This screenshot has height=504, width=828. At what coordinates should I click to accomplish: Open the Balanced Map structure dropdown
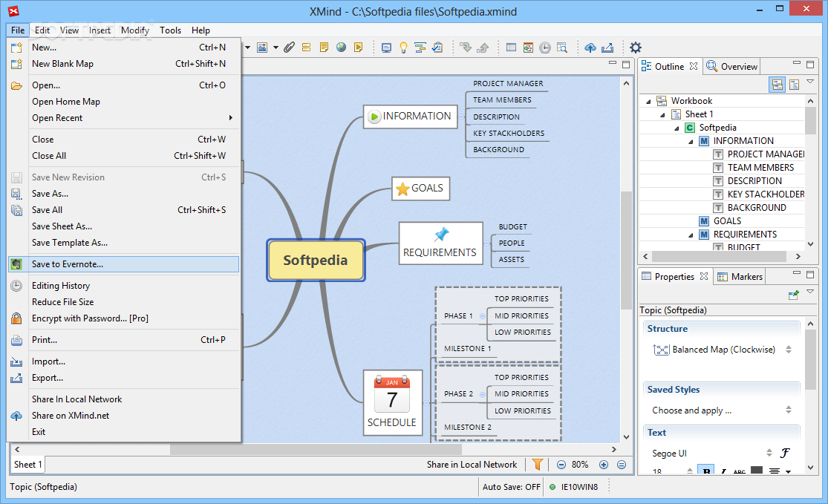789,350
